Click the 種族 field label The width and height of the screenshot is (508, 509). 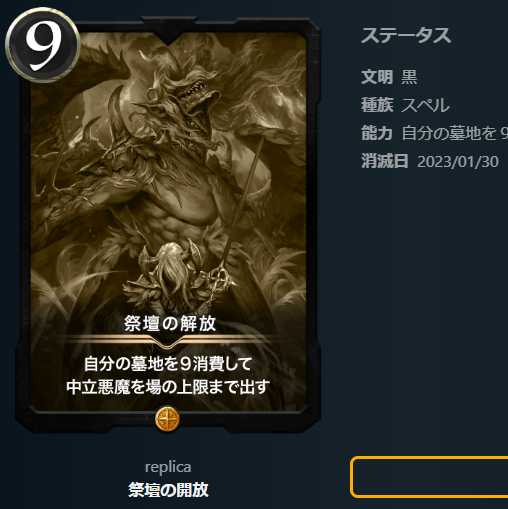(377, 105)
